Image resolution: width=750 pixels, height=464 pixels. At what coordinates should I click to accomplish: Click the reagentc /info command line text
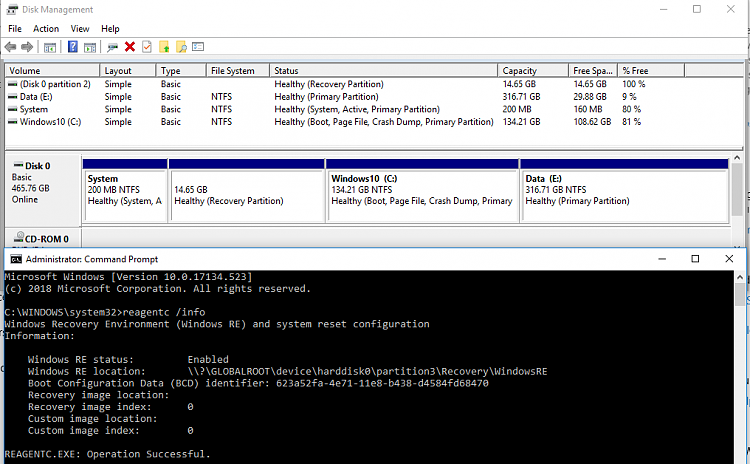click(x=164, y=312)
